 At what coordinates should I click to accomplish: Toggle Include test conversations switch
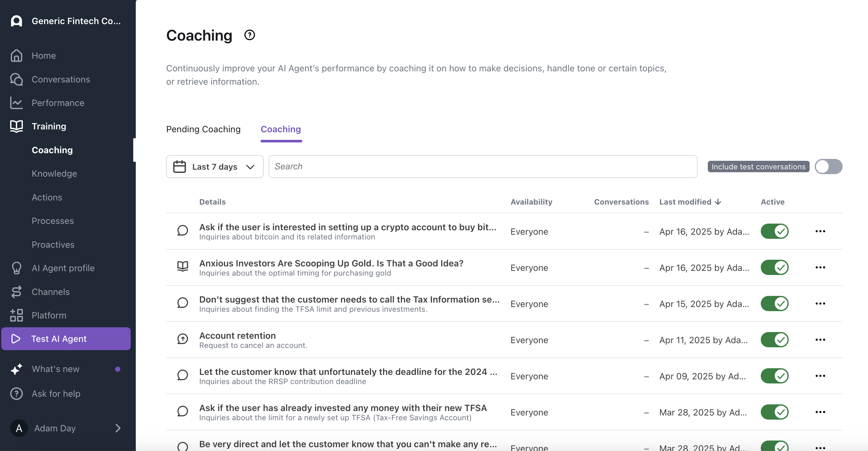(828, 167)
